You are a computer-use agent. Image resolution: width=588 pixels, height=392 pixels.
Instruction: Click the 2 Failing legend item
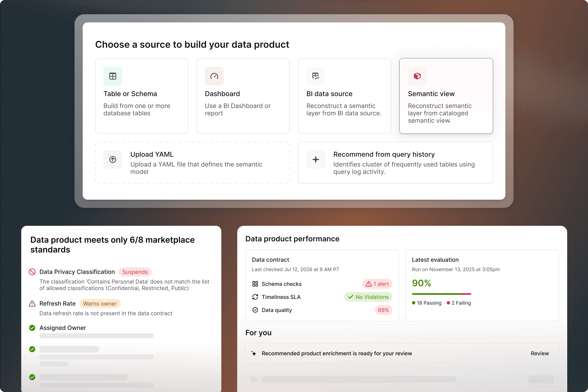[x=459, y=303]
